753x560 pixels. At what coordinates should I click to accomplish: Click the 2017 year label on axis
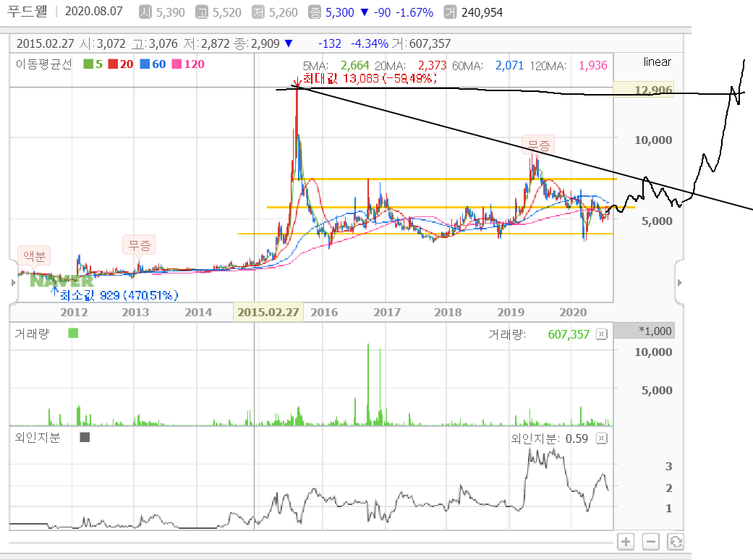387,312
